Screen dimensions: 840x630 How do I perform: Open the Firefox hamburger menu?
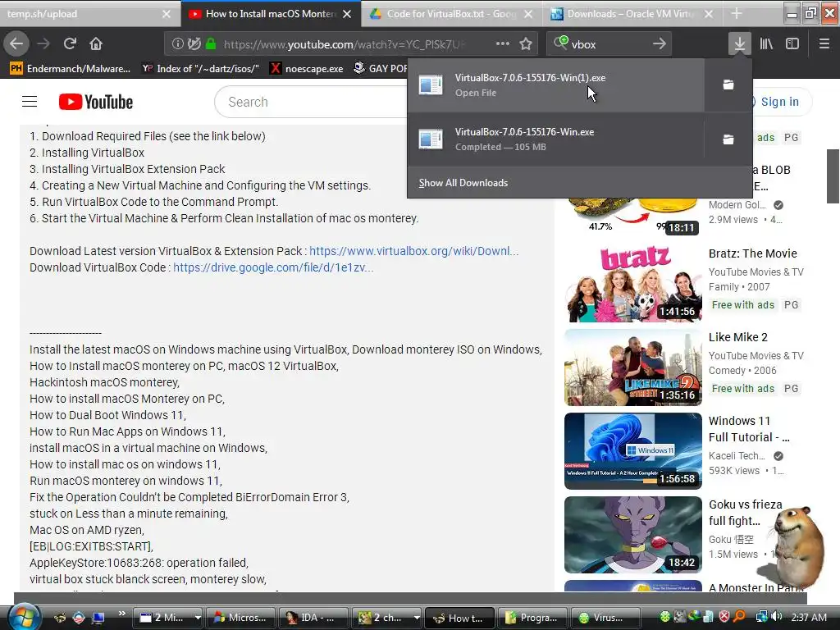[x=824, y=44]
